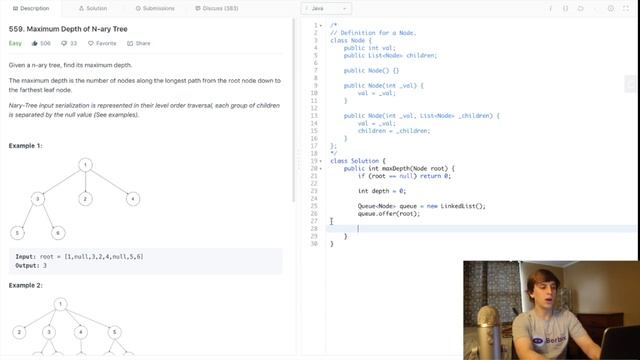Click the webcam video overlay
Screen dimensions: 640x360
pos(551,310)
